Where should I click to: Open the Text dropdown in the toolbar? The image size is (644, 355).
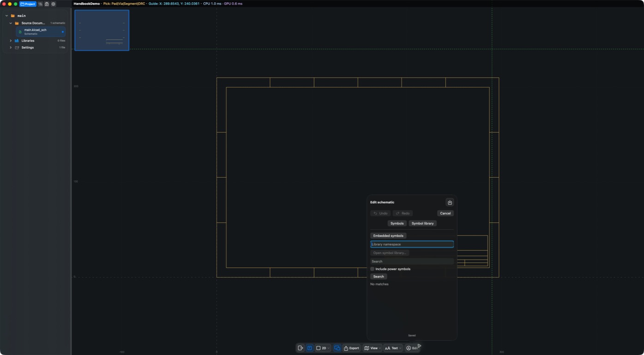[393, 348]
